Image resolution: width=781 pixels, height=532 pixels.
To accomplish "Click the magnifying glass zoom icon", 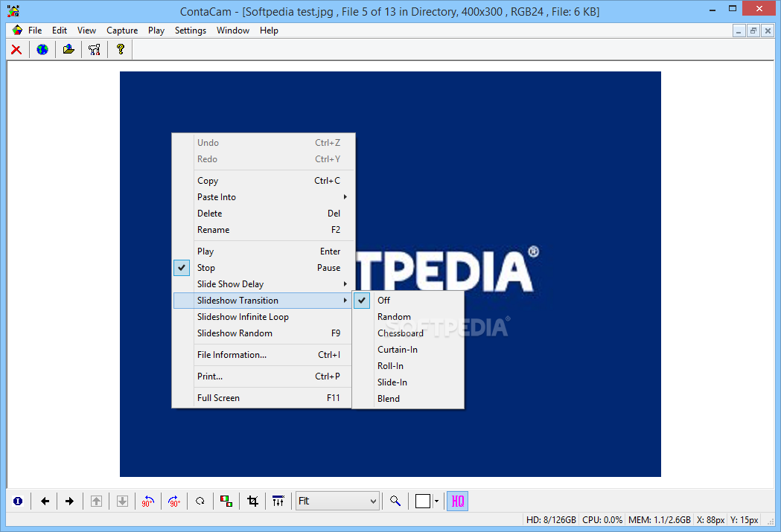I will (395, 501).
